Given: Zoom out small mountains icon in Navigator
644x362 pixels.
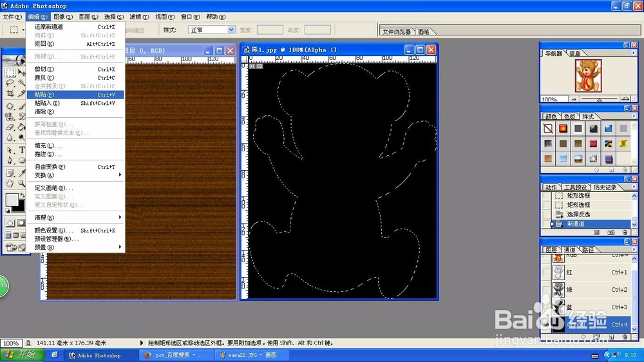Looking at the screenshot, I should tap(574, 99).
